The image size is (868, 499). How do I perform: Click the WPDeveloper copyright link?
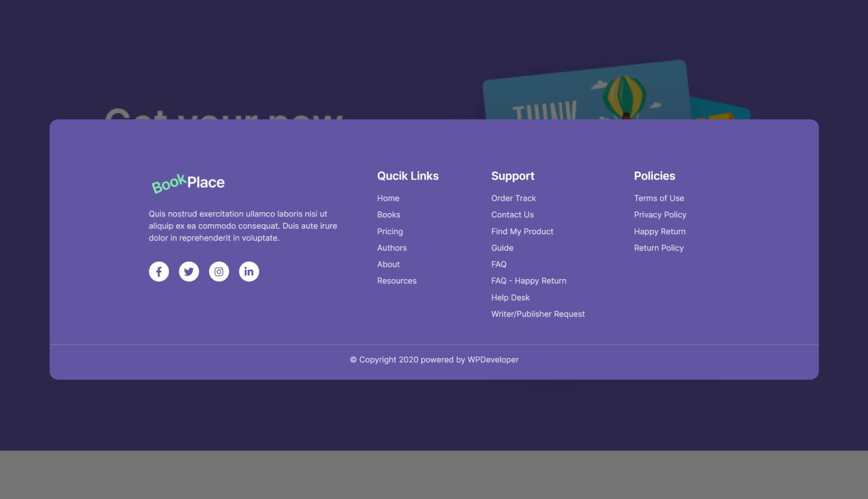click(x=493, y=360)
